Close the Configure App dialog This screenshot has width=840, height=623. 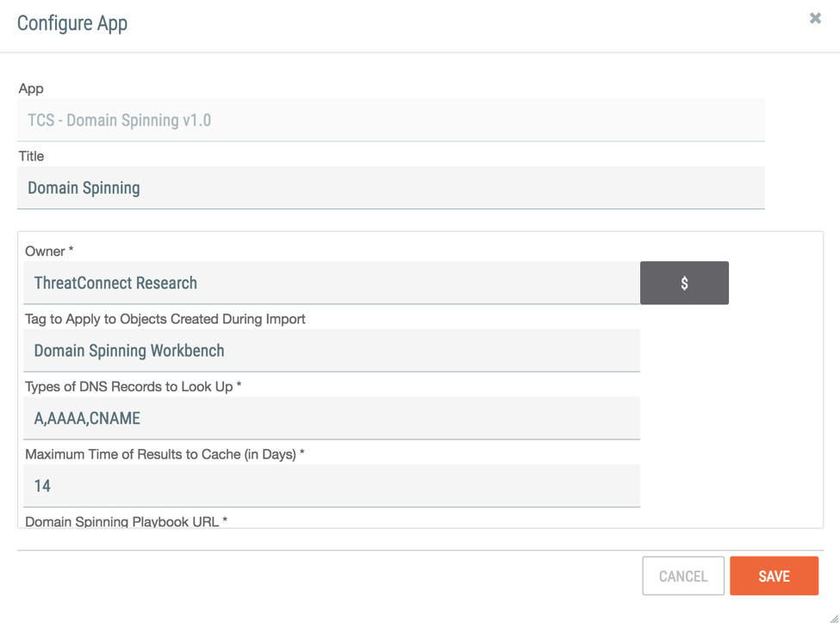click(x=815, y=18)
